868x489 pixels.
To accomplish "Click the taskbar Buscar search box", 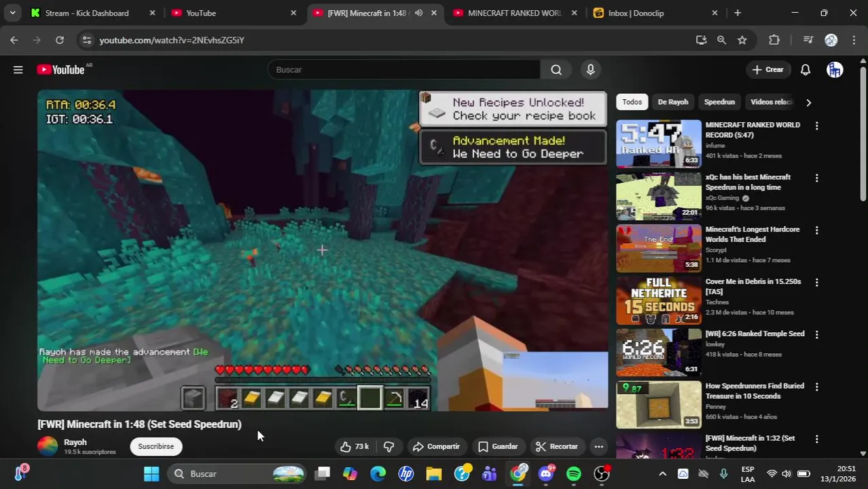I will [x=238, y=473].
